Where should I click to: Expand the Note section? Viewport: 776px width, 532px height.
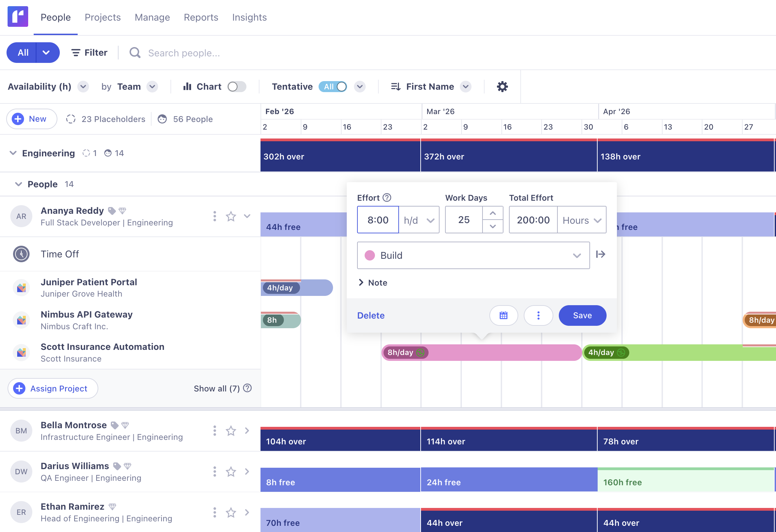coord(373,282)
